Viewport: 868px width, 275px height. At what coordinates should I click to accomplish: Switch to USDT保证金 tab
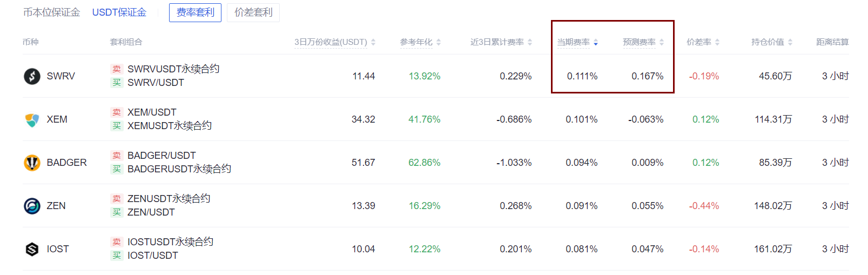(x=119, y=12)
